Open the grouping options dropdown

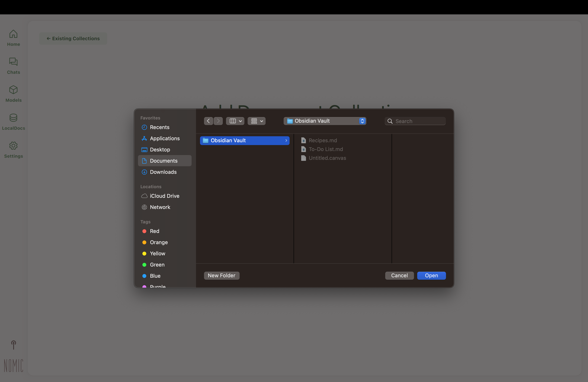tap(256, 121)
